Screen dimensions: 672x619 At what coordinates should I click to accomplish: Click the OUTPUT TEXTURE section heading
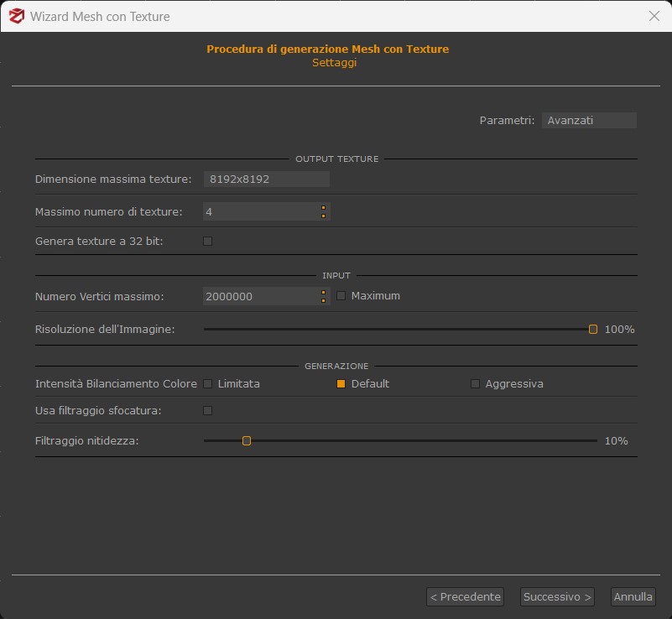(x=337, y=159)
